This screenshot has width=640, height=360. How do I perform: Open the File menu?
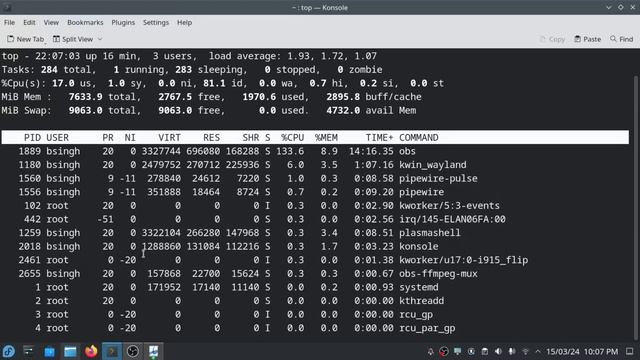pyautogui.click(x=9, y=22)
